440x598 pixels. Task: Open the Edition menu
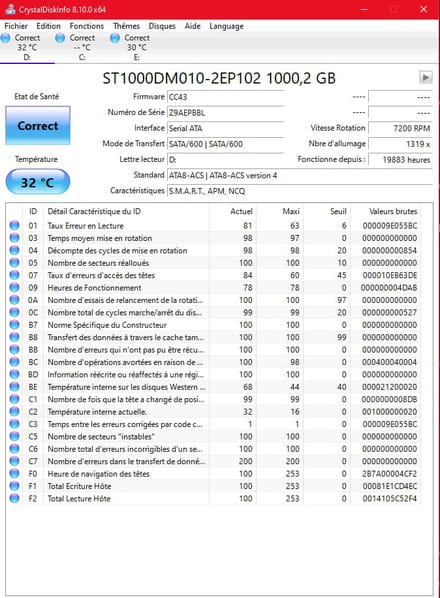[x=48, y=26]
